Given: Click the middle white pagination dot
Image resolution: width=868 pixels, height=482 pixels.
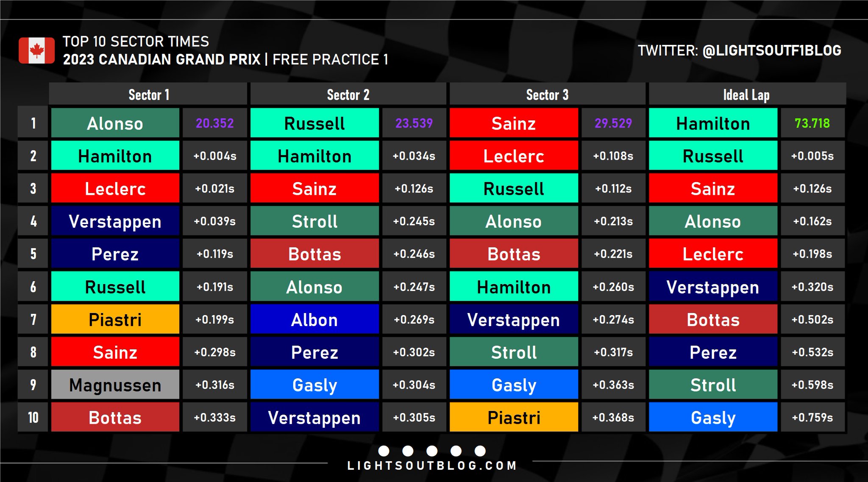Looking at the screenshot, I should tap(432, 451).
